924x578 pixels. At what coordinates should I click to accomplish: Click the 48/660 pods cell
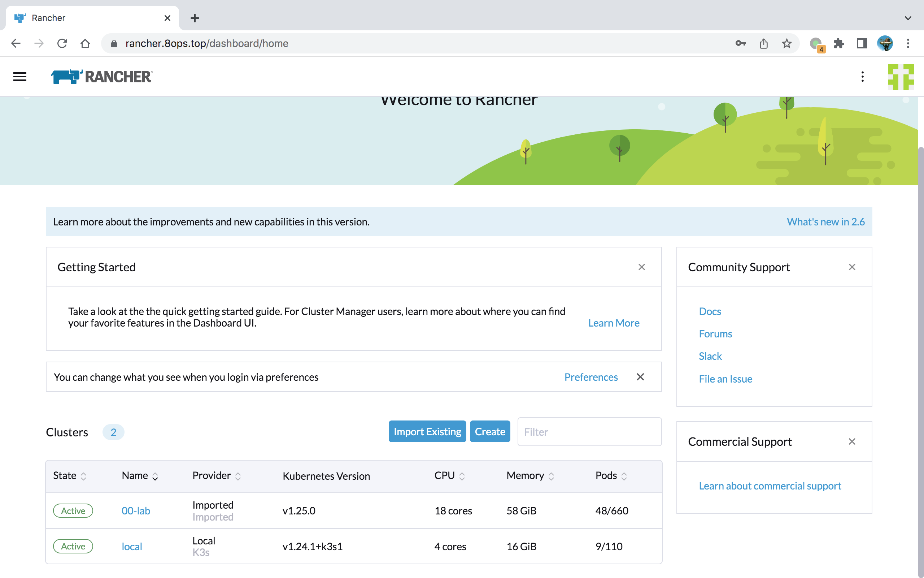(x=612, y=511)
